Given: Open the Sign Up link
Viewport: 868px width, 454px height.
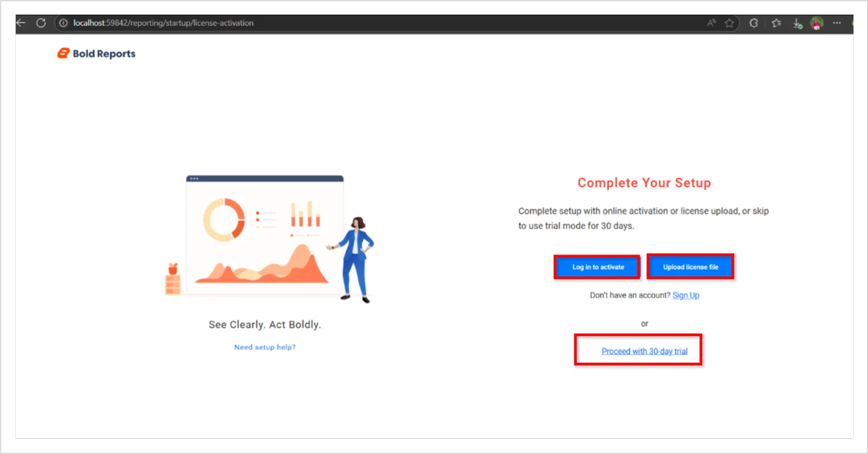Looking at the screenshot, I should pos(685,295).
